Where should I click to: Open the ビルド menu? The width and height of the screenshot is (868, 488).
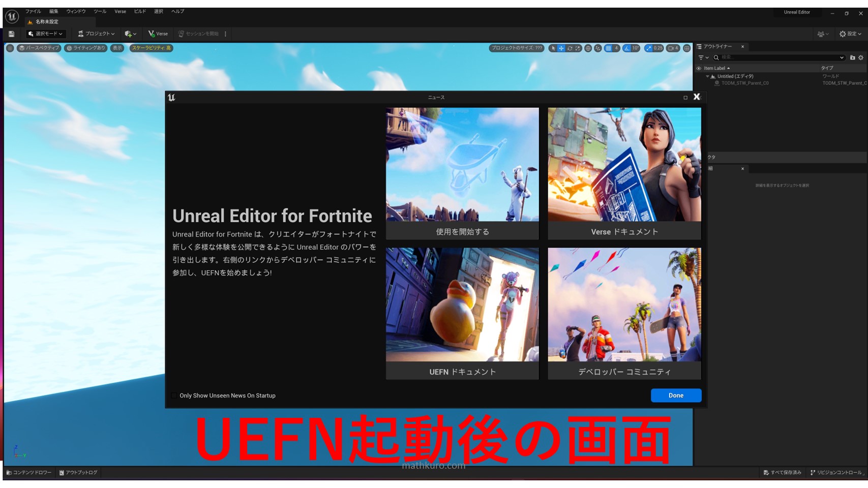(x=140, y=11)
